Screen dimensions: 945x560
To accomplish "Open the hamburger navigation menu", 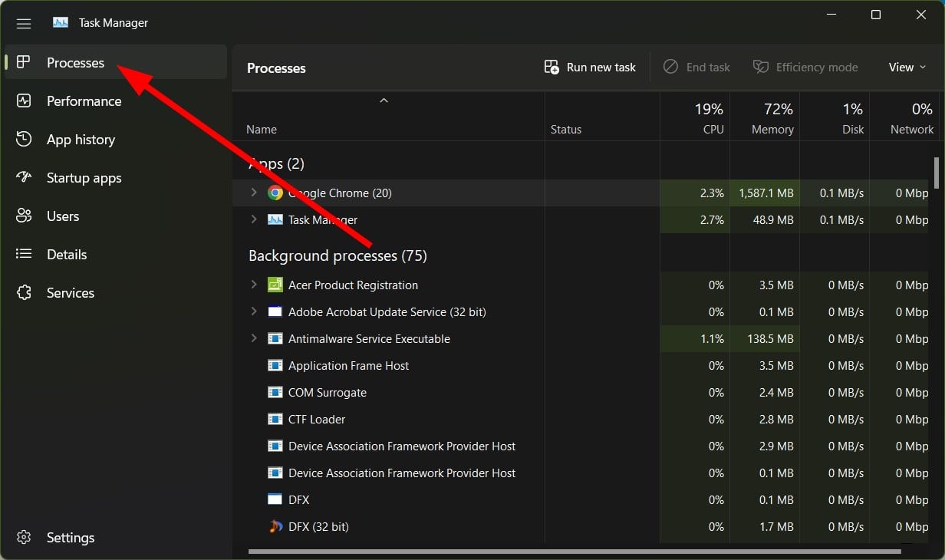I will (x=24, y=23).
